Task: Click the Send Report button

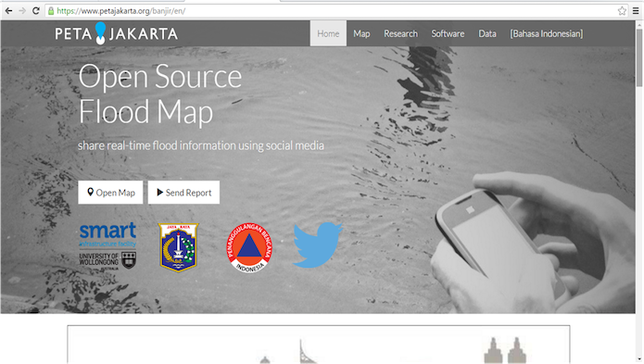Action: (183, 193)
